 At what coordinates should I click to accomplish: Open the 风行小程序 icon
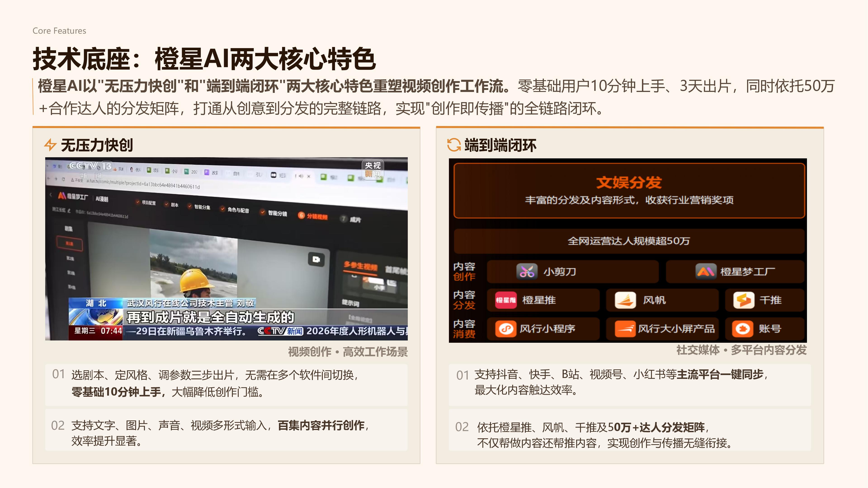click(x=505, y=329)
